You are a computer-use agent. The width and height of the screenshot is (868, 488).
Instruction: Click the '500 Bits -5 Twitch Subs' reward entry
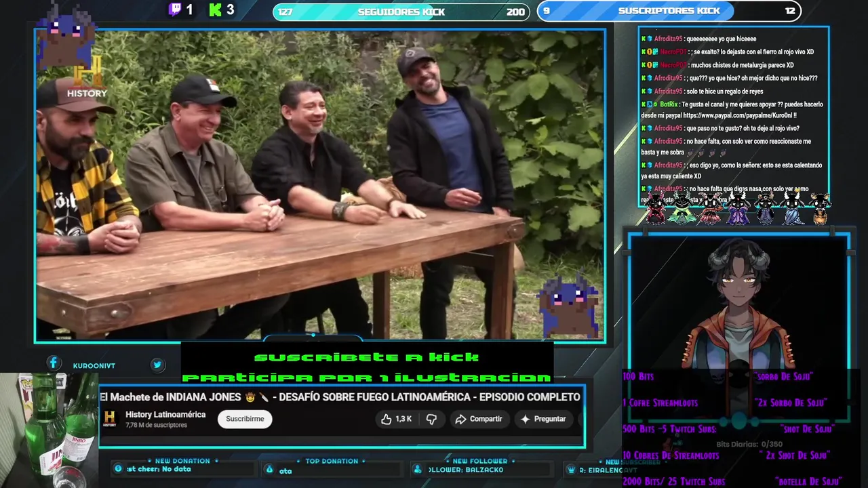669,429
